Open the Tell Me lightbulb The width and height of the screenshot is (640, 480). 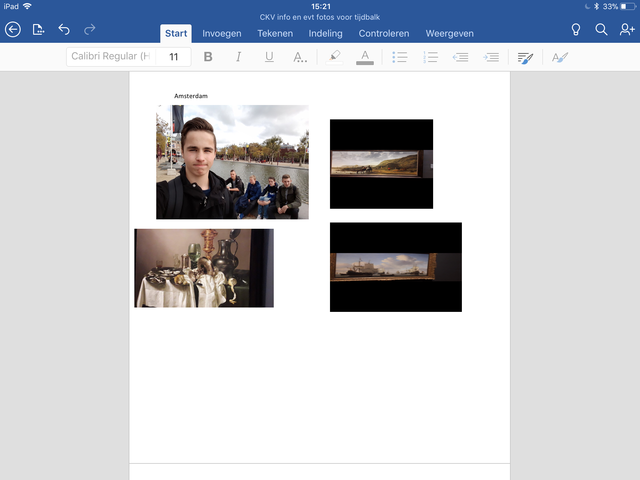[576, 29]
